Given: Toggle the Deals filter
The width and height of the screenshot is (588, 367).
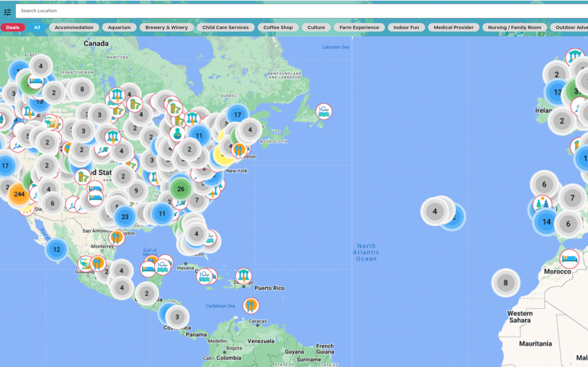Looking at the screenshot, I should coord(13,27).
